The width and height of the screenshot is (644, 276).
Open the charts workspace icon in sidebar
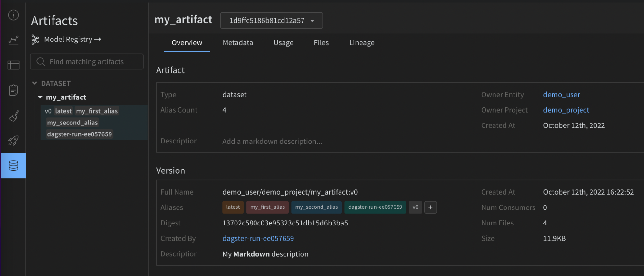click(14, 40)
